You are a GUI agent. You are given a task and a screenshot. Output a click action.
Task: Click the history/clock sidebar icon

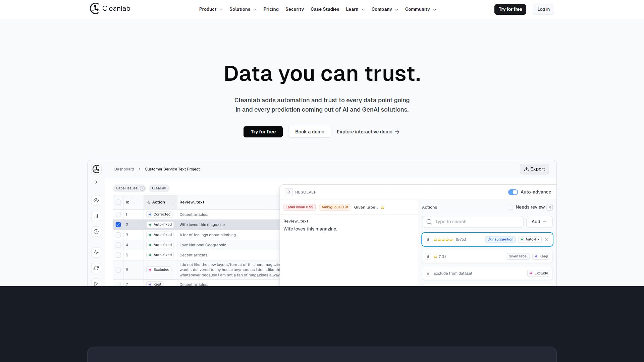(96, 232)
